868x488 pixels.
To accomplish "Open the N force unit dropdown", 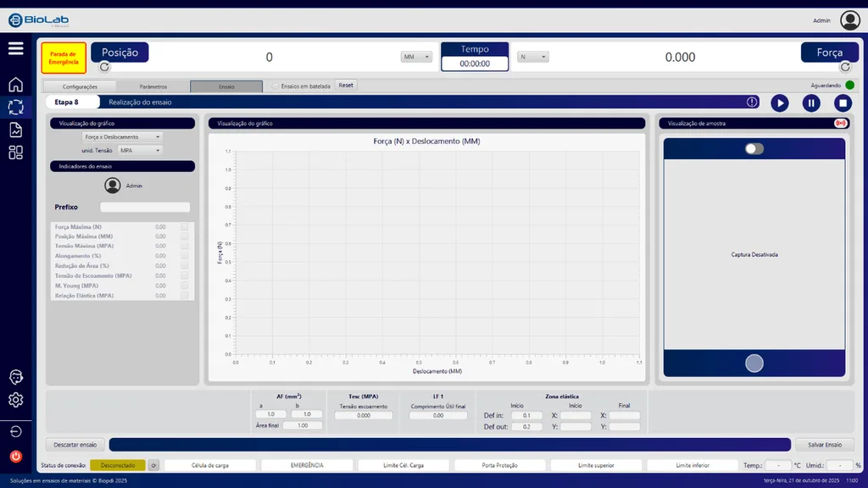I will (533, 57).
